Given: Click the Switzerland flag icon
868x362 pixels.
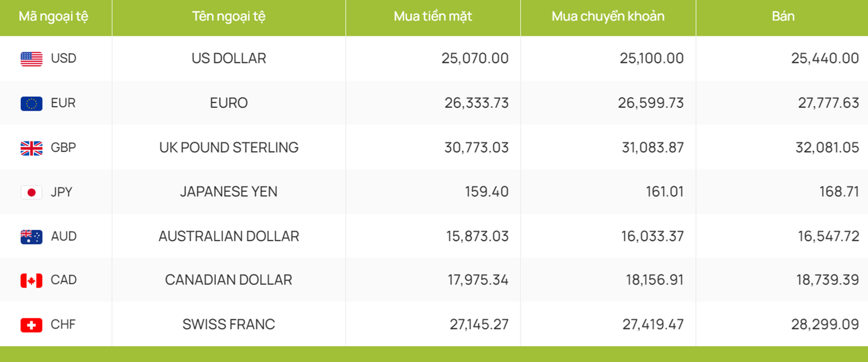Looking at the screenshot, I should [x=32, y=325].
